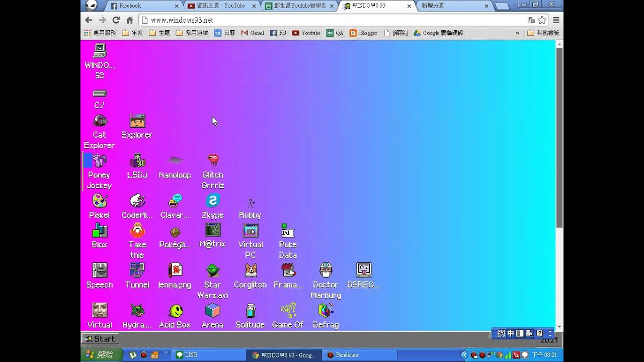This screenshot has height=362, width=644.
Task: Open Glitch Grrrlz lips icon
Action: [x=213, y=161]
